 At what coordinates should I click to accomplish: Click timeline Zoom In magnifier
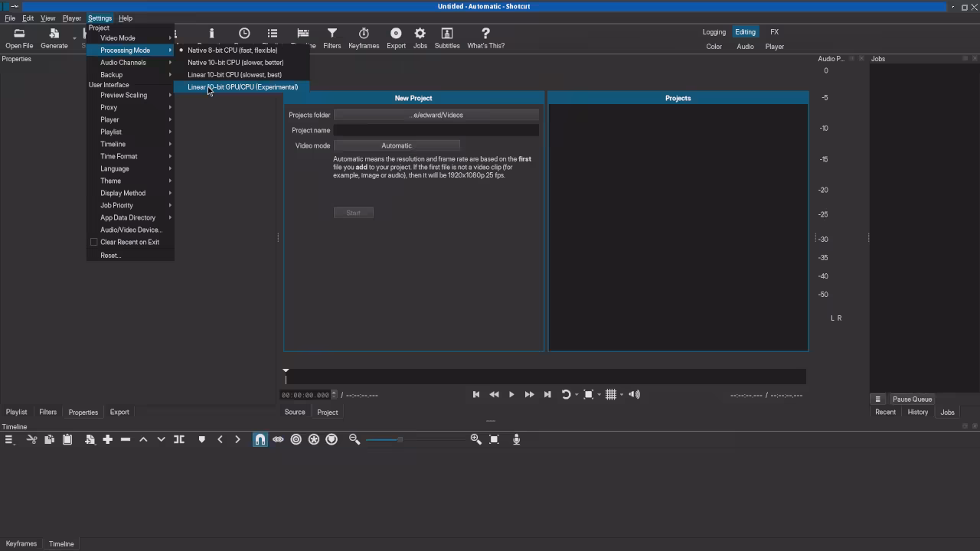point(475,439)
